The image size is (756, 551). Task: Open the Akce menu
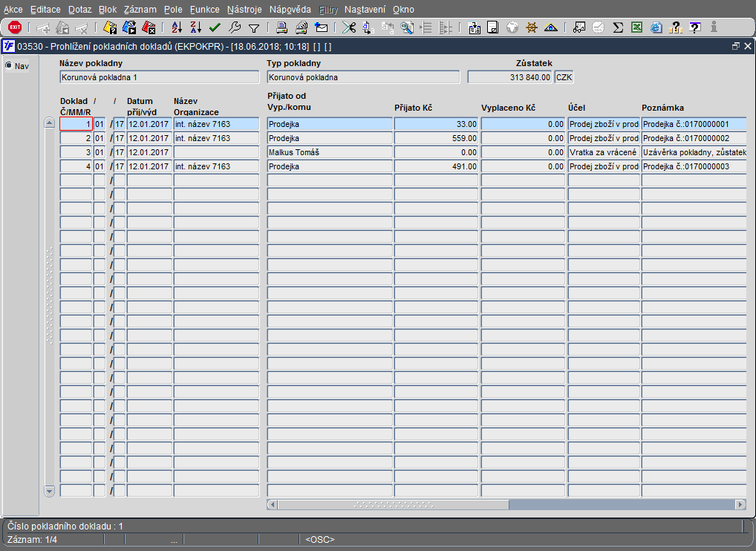pos(13,9)
